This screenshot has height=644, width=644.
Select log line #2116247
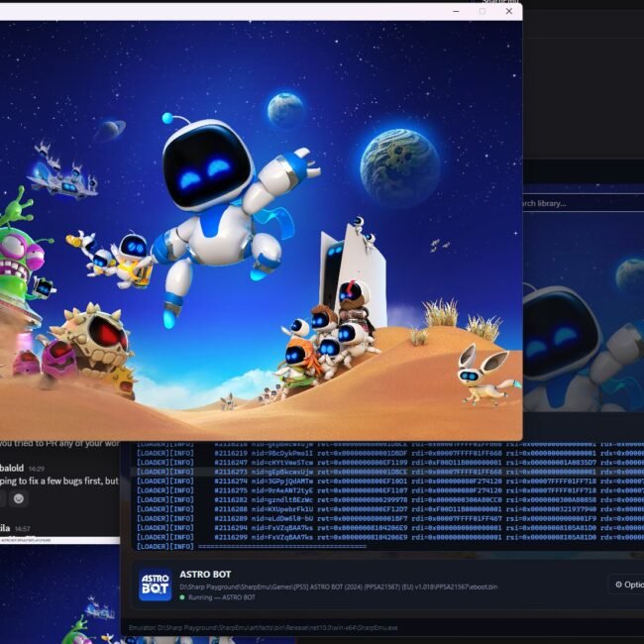coord(389,463)
